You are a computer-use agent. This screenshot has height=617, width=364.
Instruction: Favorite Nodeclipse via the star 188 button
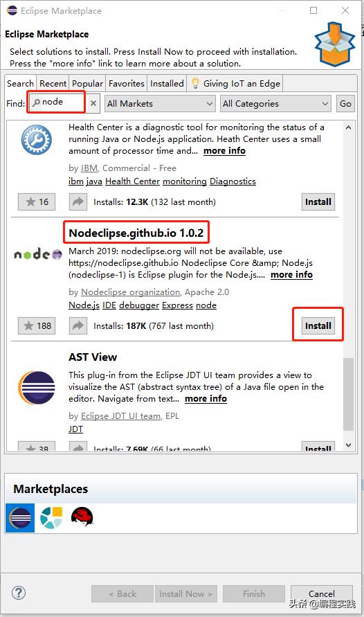[37, 326]
